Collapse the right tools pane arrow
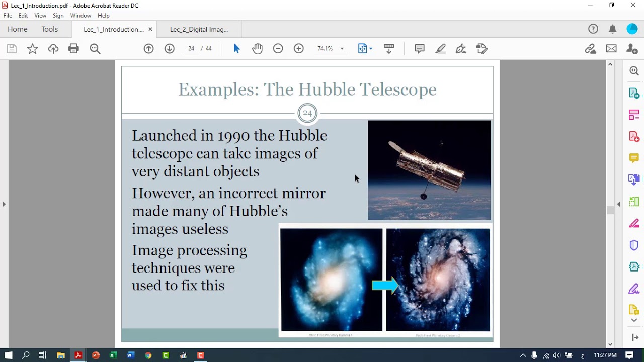 click(x=619, y=204)
